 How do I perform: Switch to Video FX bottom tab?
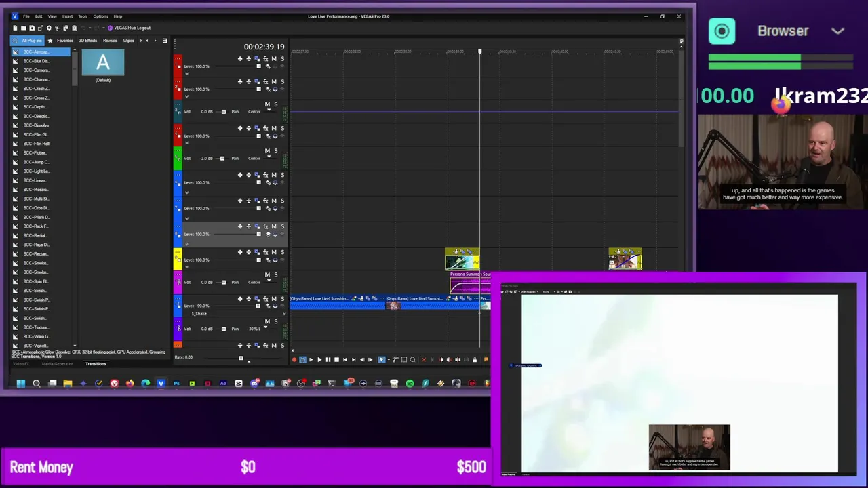[20, 364]
